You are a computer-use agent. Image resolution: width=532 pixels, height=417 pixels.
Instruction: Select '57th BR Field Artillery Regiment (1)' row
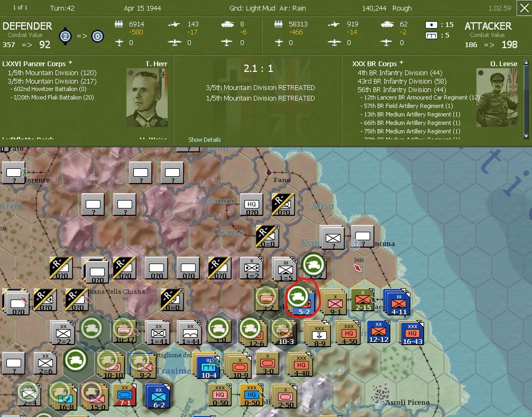point(407,106)
